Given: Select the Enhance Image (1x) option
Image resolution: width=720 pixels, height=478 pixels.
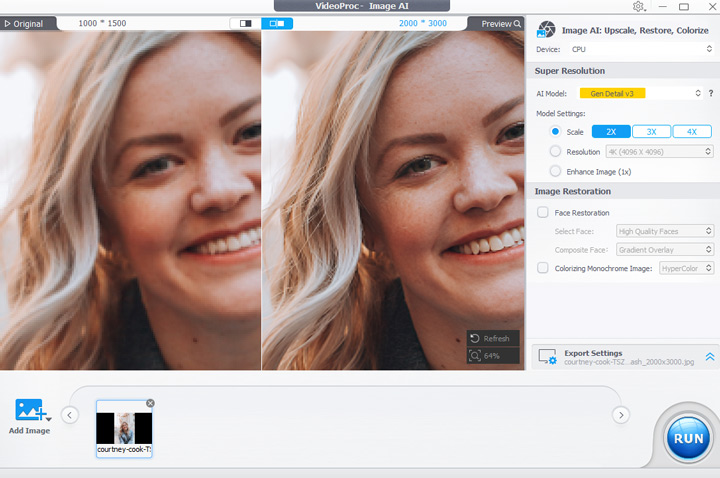Looking at the screenshot, I should pyautogui.click(x=555, y=171).
